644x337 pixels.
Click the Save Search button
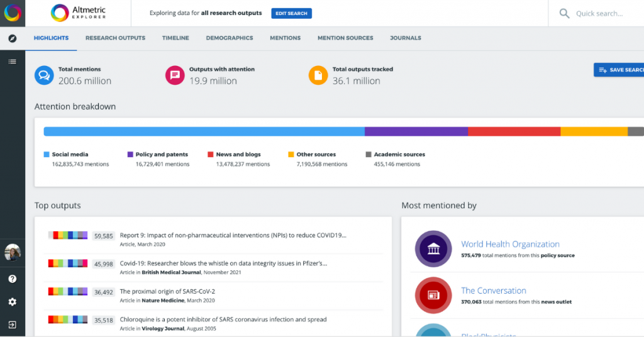pos(619,70)
